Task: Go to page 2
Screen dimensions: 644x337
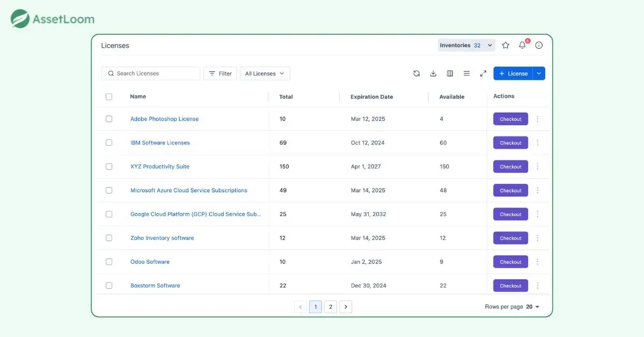Action: pyautogui.click(x=331, y=307)
